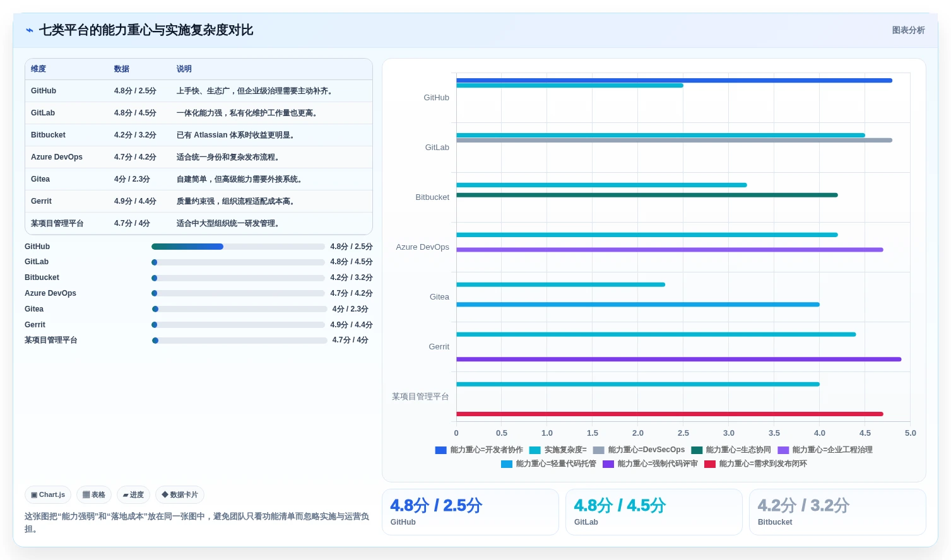Click the GitHub blue 4.8 chart bar
Image resolution: width=951 pixels, height=560 pixels.
click(x=674, y=81)
